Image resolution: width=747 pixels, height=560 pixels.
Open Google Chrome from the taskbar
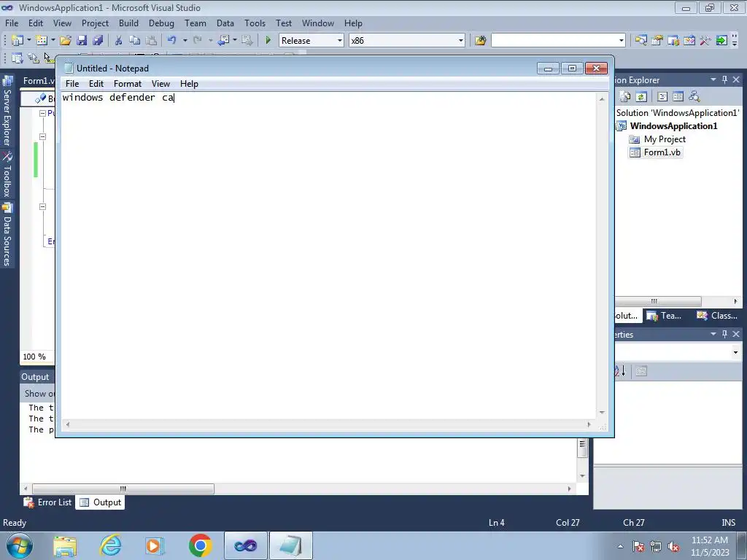click(x=200, y=545)
